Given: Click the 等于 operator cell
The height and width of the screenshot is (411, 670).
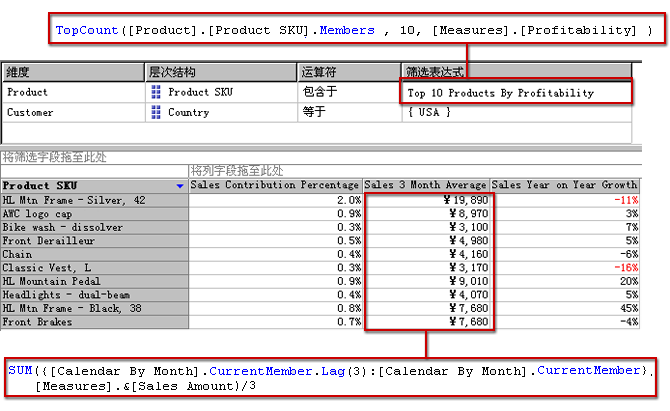Looking at the screenshot, I should (x=349, y=112).
